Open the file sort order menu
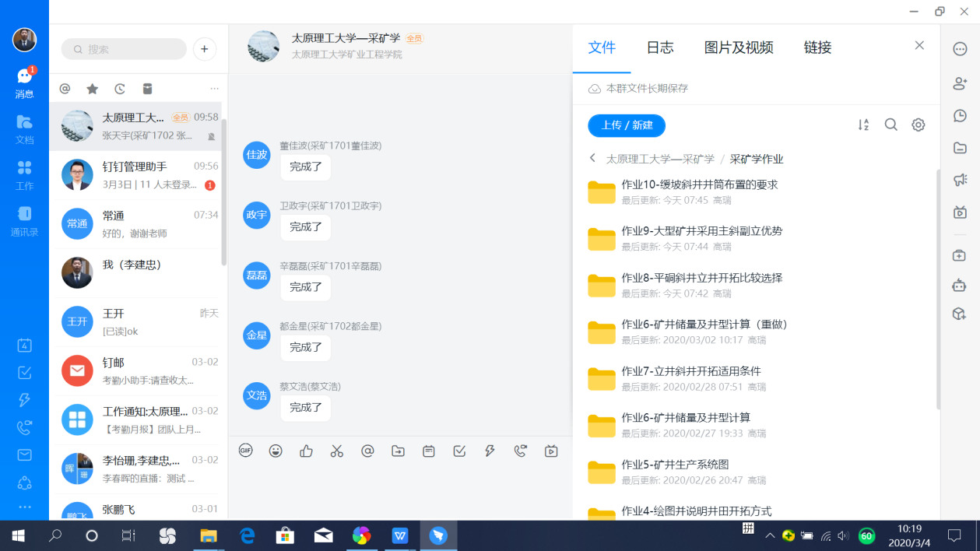 [863, 125]
